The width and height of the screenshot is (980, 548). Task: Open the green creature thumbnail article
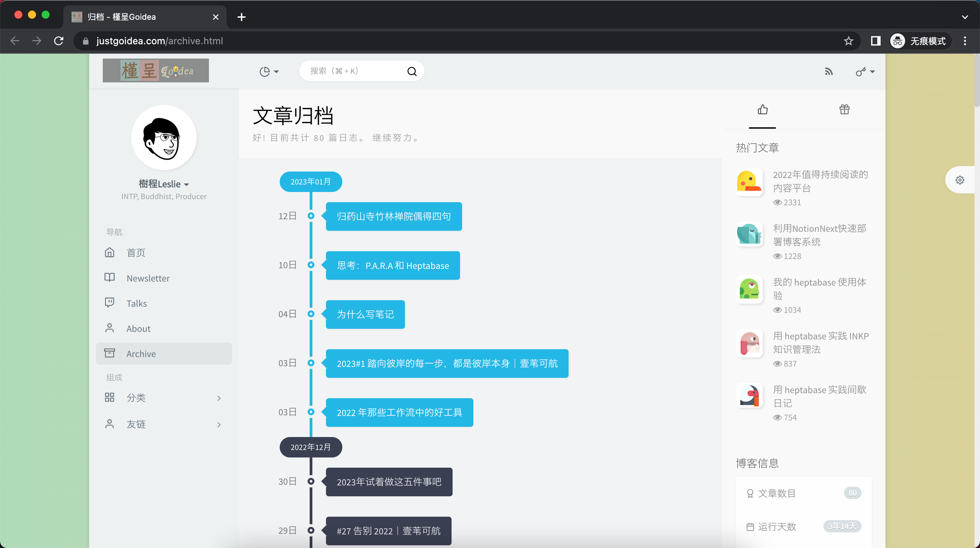[749, 289]
